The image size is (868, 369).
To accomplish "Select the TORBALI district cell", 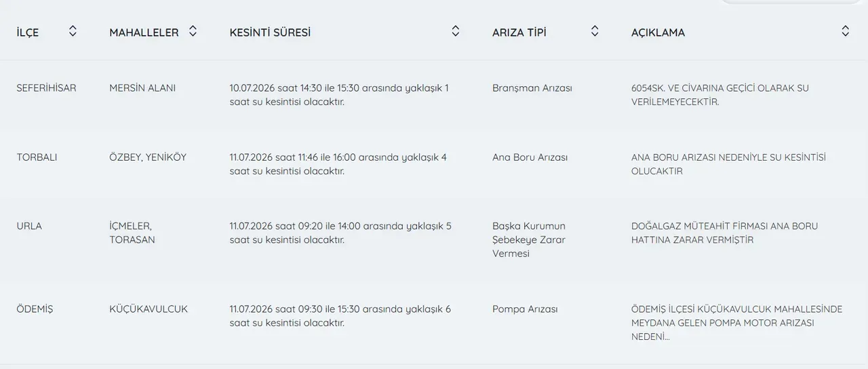I will click(x=37, y=157).
